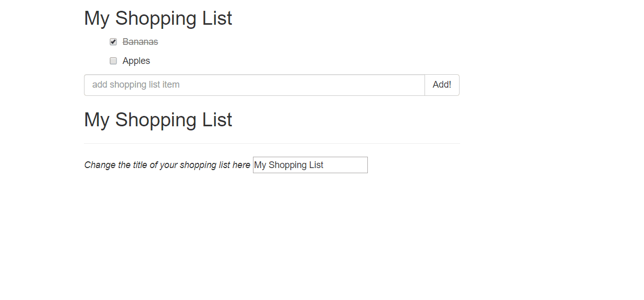Check the Apples checkbox

[x=113, y=61]
